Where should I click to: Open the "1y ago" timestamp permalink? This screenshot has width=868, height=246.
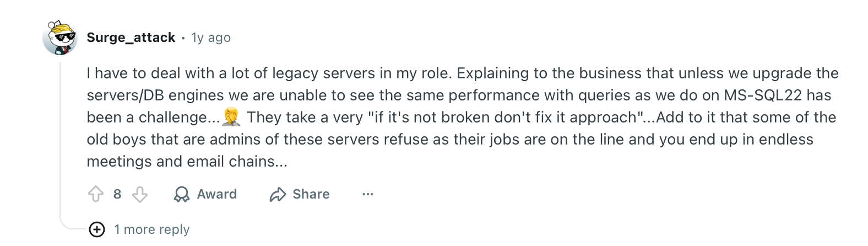tap(210, 38)
